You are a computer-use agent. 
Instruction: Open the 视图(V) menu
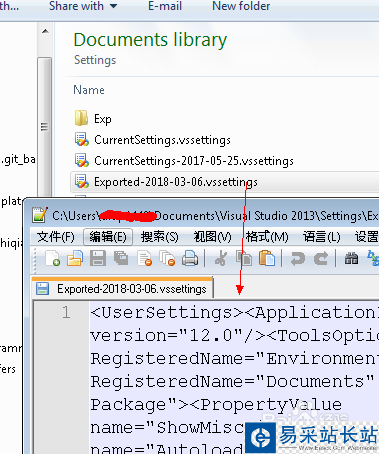coord(212,237)
